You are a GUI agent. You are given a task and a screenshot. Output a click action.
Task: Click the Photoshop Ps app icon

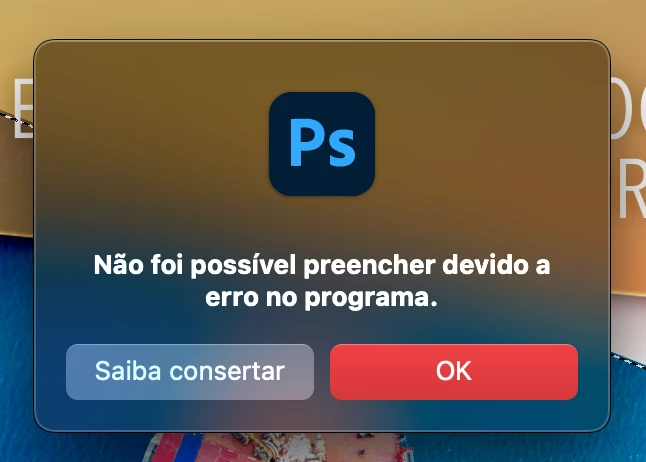pos(322,144)
